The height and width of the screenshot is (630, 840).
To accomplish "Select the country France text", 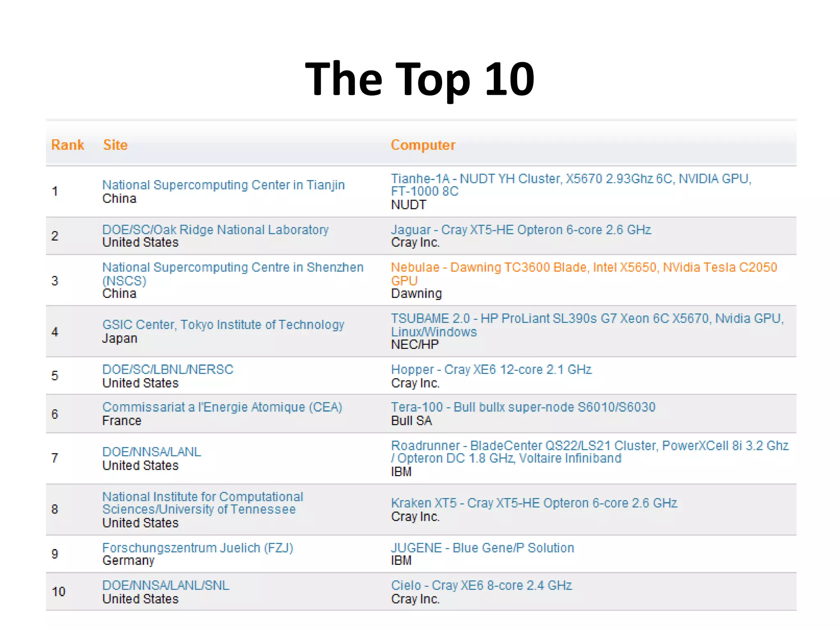I will tap(122, 421).
